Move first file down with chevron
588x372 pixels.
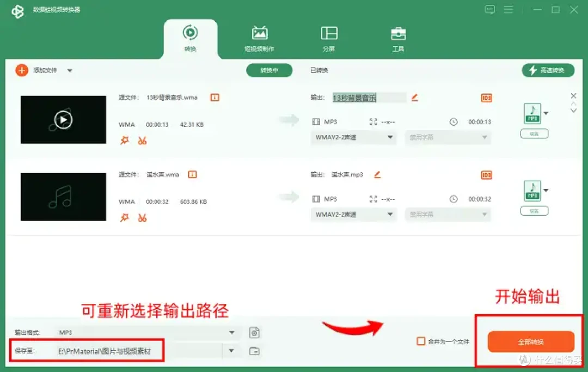point(573,111)
